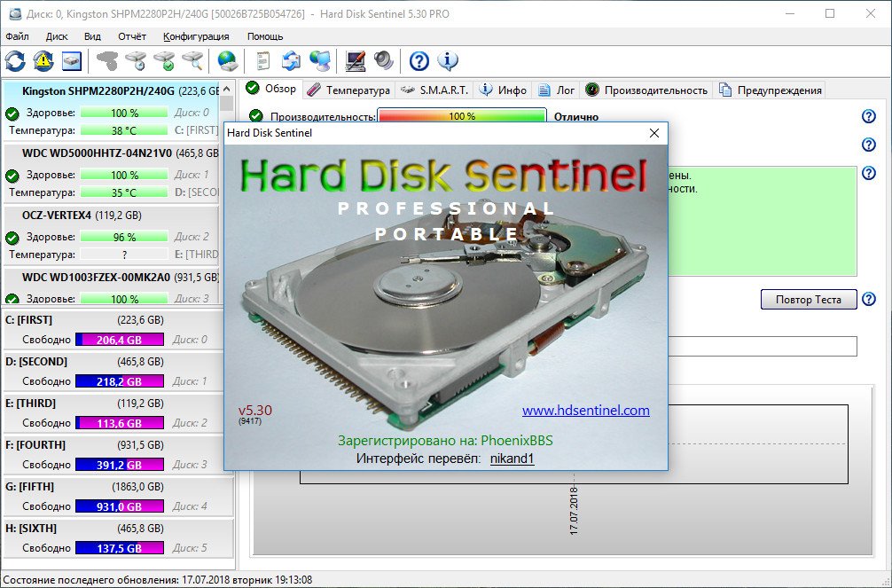Screen dimensions: 892x588
Task: Open the monitor with pen configuration icon
Action: point(356,61)
